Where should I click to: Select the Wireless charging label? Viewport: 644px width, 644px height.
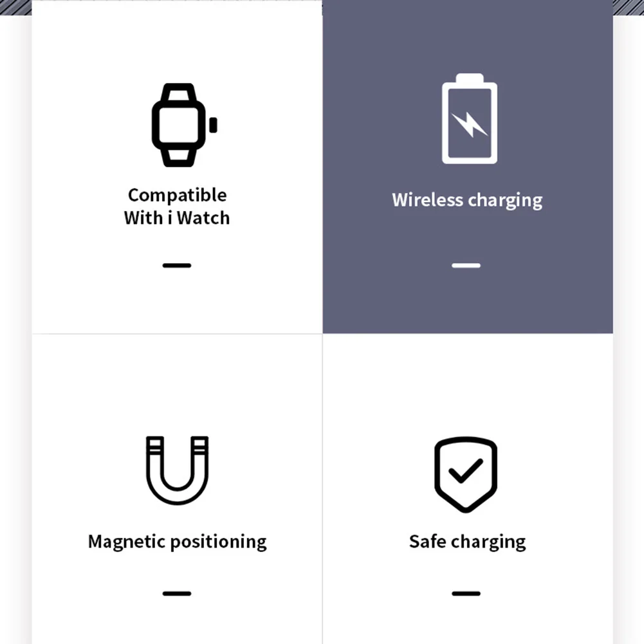[x=467, y=201]
